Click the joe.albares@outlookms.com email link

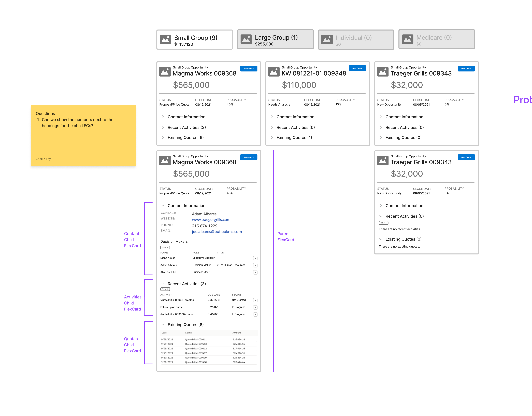[x=217, y=232]
